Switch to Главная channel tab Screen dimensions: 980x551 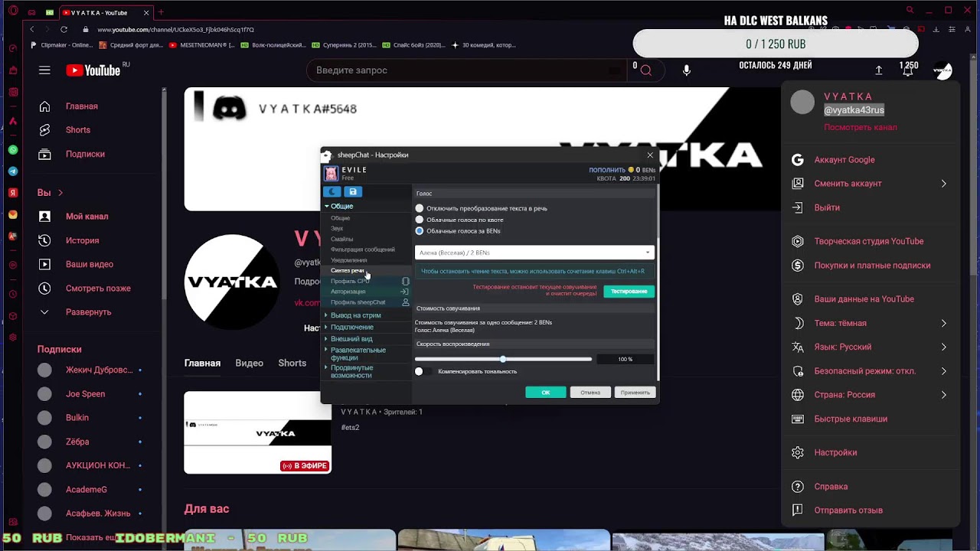tap(202, 364)
